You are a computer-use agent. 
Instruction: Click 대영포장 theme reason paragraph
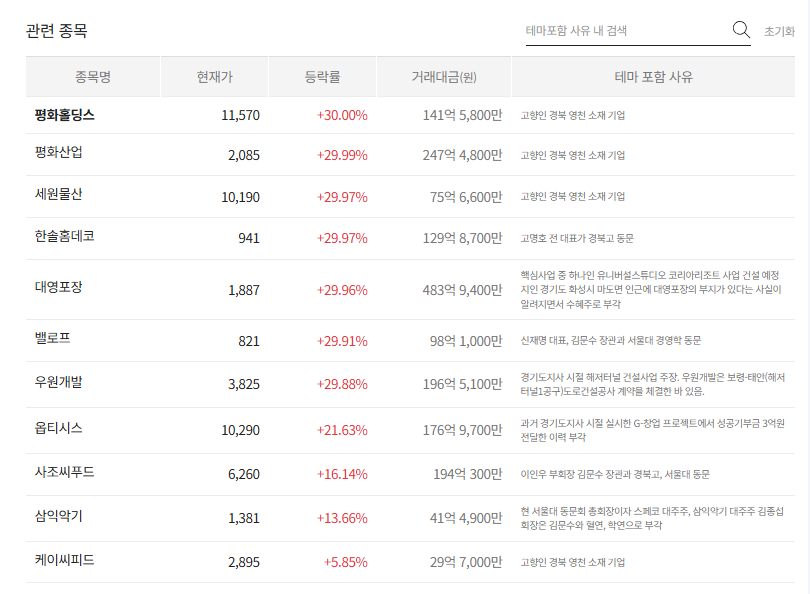[651, 290]
